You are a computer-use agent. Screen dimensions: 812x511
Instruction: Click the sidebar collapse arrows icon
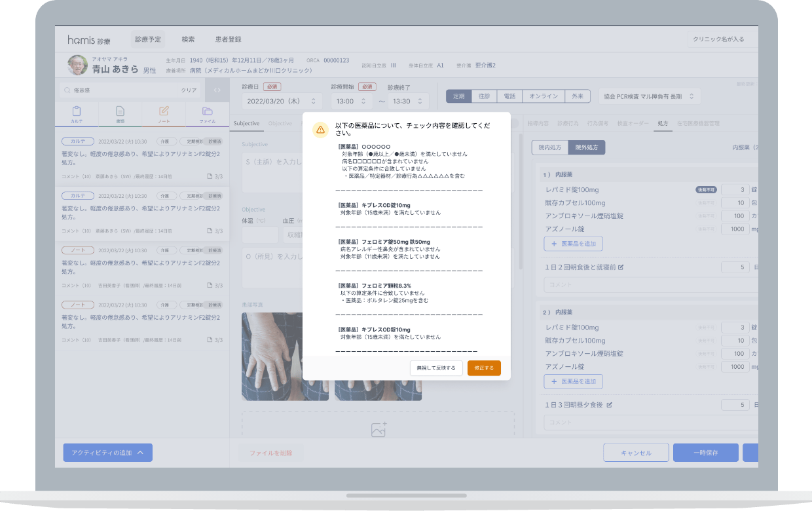point(217,90)
